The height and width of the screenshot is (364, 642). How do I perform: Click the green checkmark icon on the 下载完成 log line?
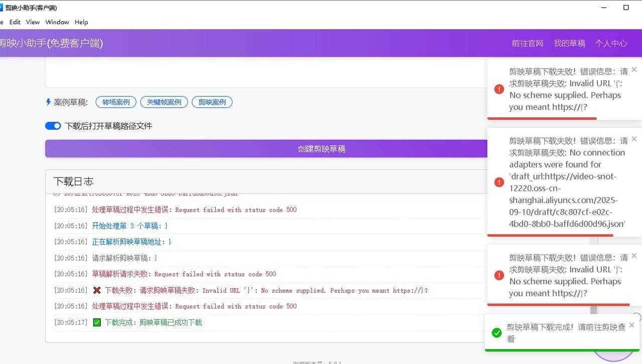[97, 322]
